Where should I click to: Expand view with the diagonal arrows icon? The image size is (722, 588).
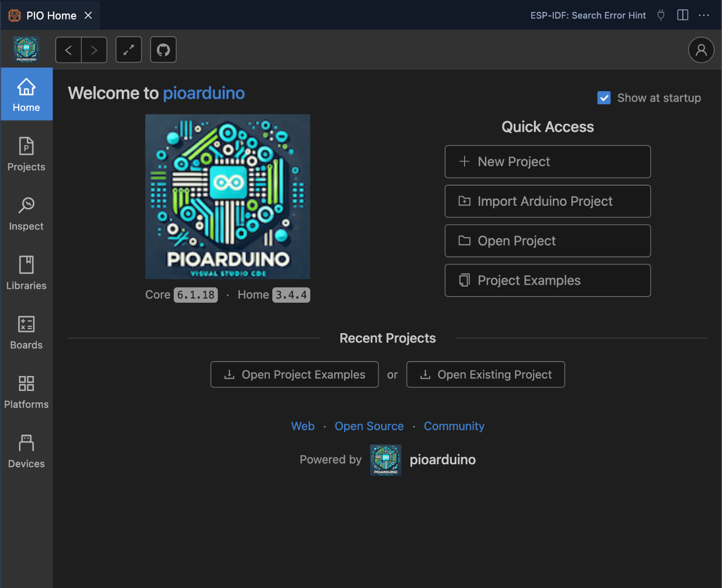(129, 50)
